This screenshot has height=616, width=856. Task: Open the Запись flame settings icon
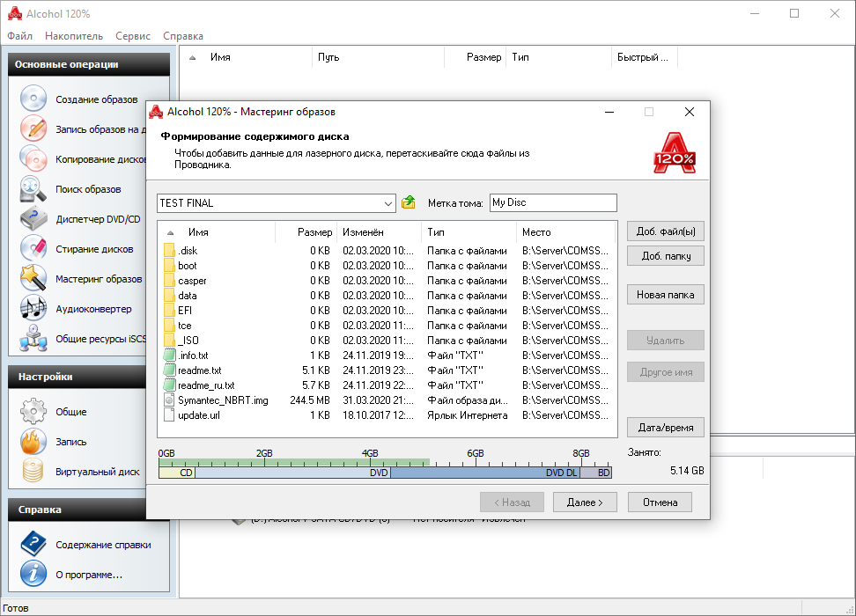coord(33,442)
